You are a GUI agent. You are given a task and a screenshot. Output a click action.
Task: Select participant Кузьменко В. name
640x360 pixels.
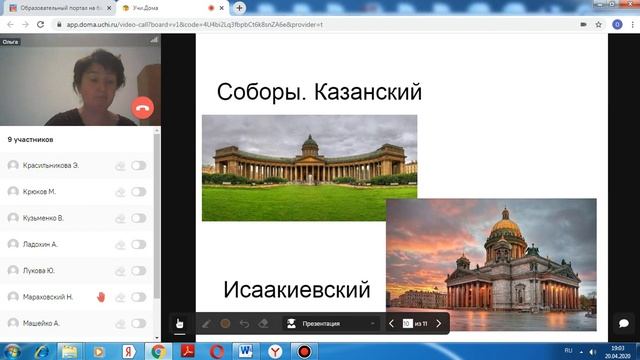tap(43, 218)
